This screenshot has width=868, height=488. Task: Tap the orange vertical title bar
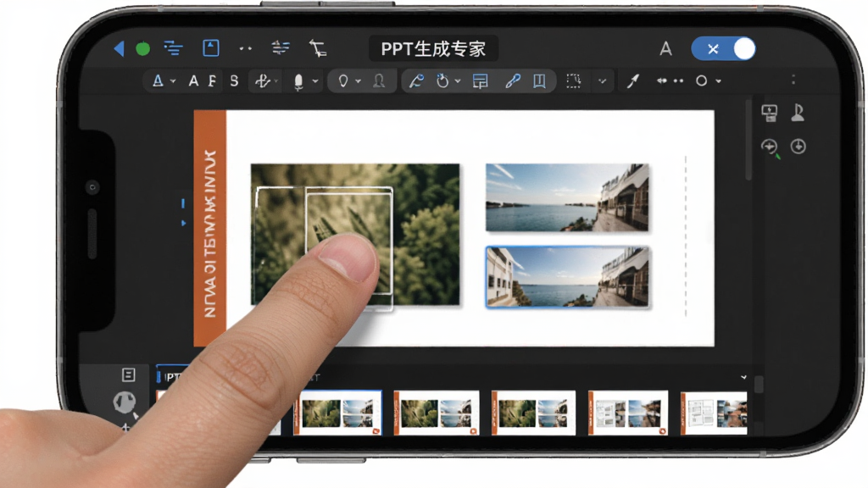210,228
